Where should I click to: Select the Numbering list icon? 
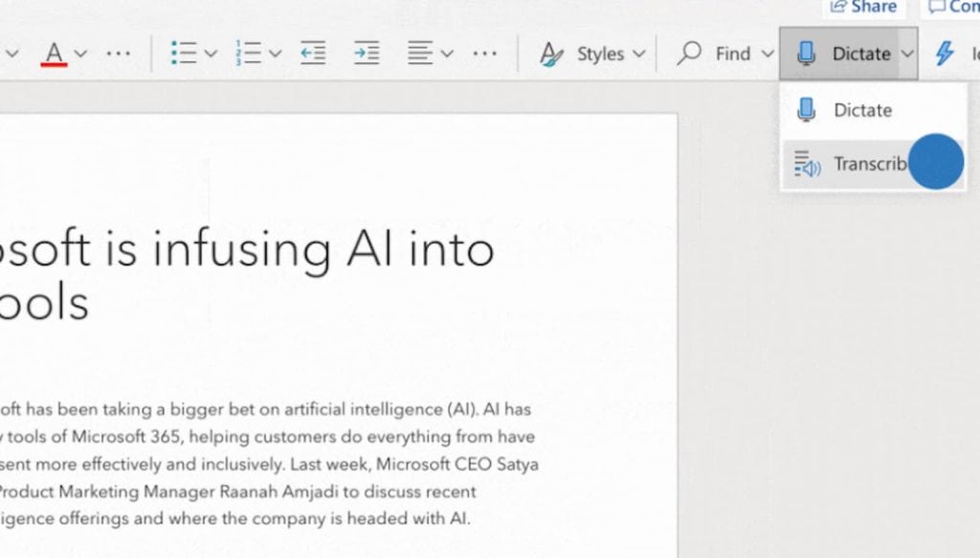[x=248, y=53]
